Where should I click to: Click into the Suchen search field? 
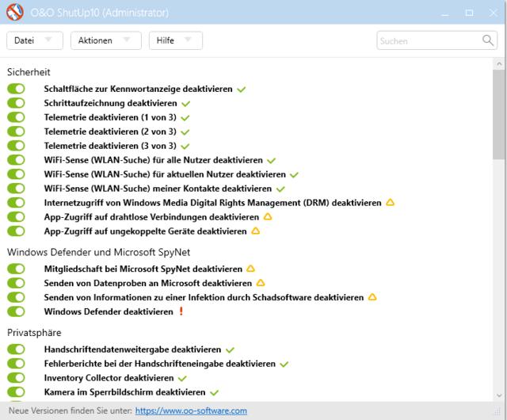(x=428, y=40)
